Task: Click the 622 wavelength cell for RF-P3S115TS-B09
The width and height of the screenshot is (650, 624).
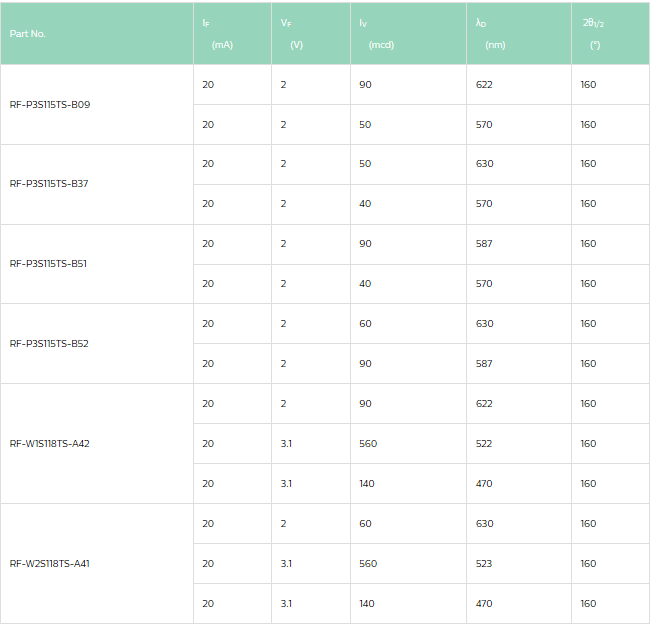Action: [484, 85]
